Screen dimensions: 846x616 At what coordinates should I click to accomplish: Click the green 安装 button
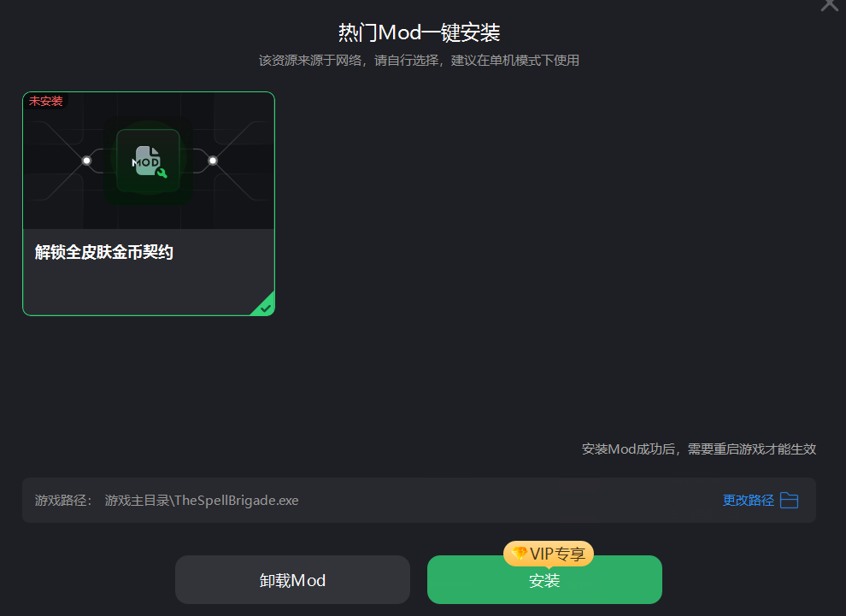click(544, 580)
